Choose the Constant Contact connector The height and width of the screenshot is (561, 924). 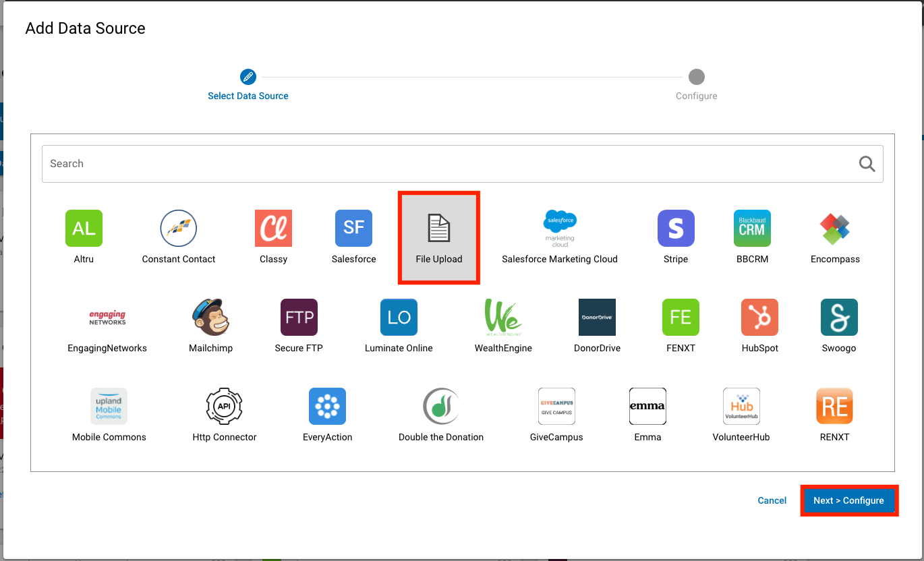pos(179,228)
